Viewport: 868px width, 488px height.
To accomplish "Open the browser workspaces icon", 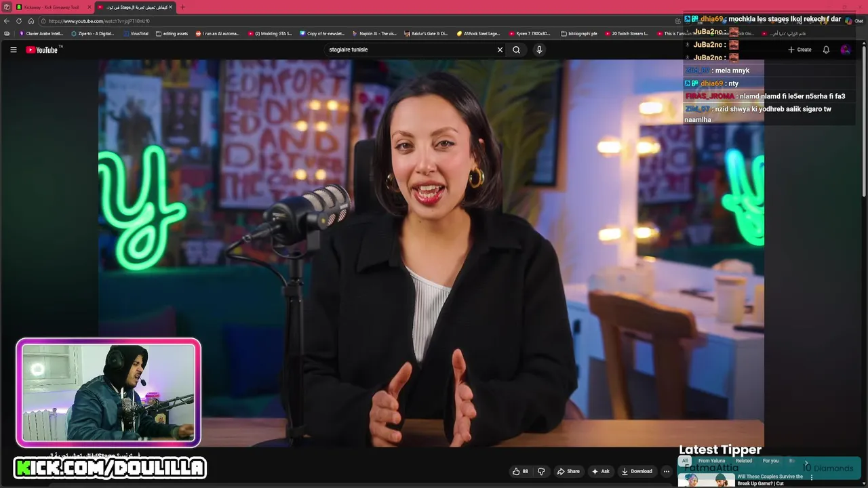I will point(7,7).
